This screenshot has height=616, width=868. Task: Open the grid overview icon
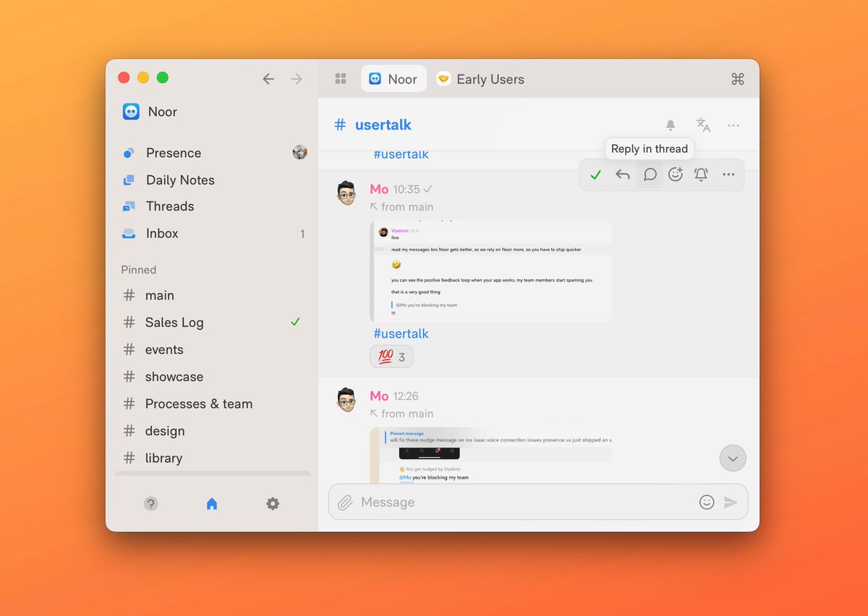click(341, 79)
